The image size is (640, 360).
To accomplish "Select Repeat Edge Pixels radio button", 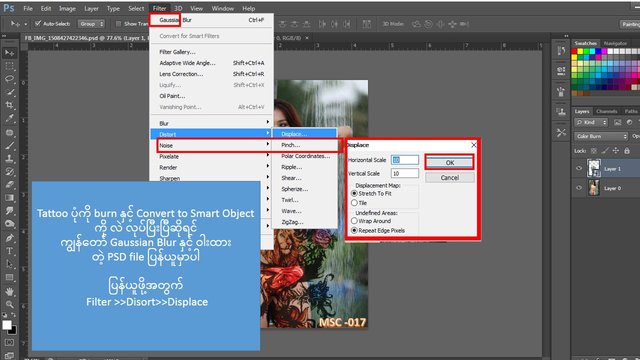I will (354, 231).
